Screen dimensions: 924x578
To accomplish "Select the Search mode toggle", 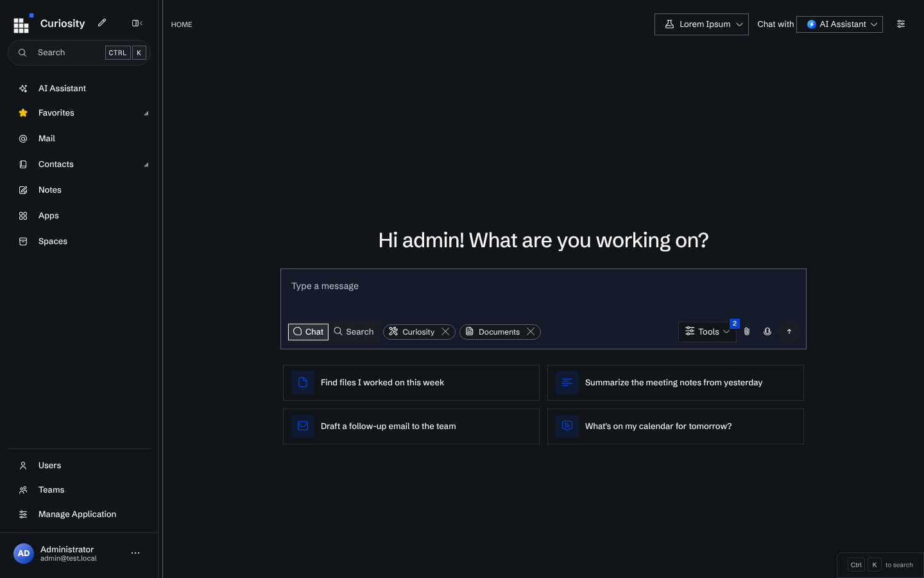I will (354, 332).
